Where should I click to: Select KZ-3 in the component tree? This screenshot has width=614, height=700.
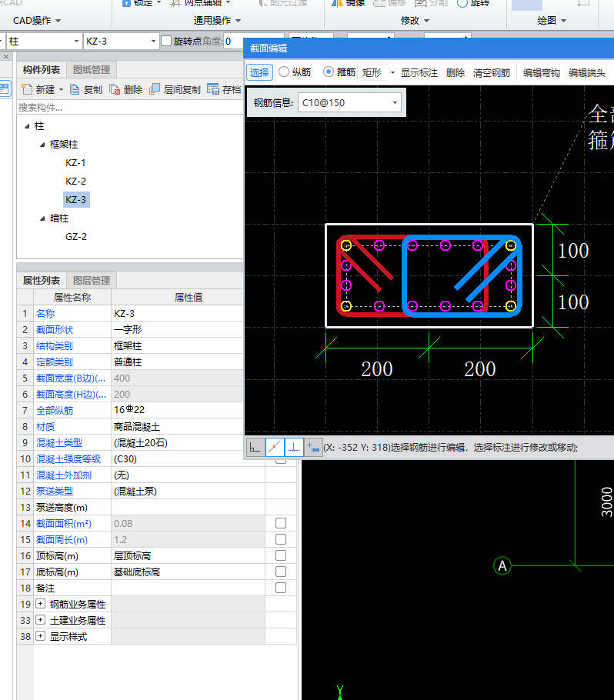(76, 199)
